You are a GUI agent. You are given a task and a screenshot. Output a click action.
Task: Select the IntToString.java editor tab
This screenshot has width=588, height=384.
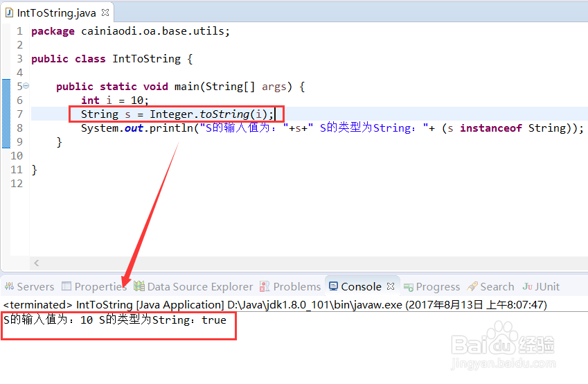point(57,12)
